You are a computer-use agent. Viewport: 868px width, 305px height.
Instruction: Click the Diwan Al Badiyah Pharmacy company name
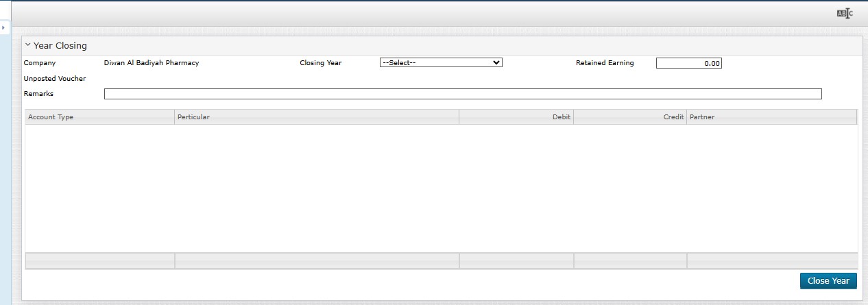click(152, 63)
